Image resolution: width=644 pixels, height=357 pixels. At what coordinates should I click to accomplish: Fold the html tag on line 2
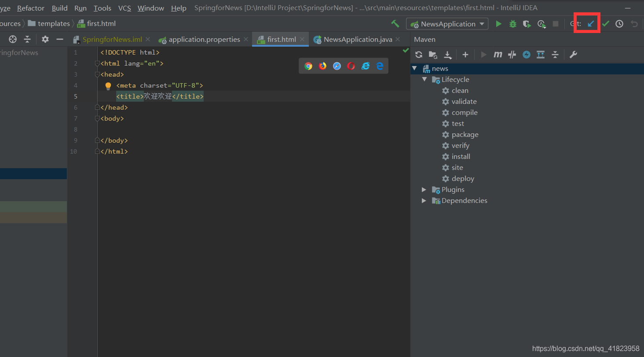pyautogui.click(x=98, y=63)
